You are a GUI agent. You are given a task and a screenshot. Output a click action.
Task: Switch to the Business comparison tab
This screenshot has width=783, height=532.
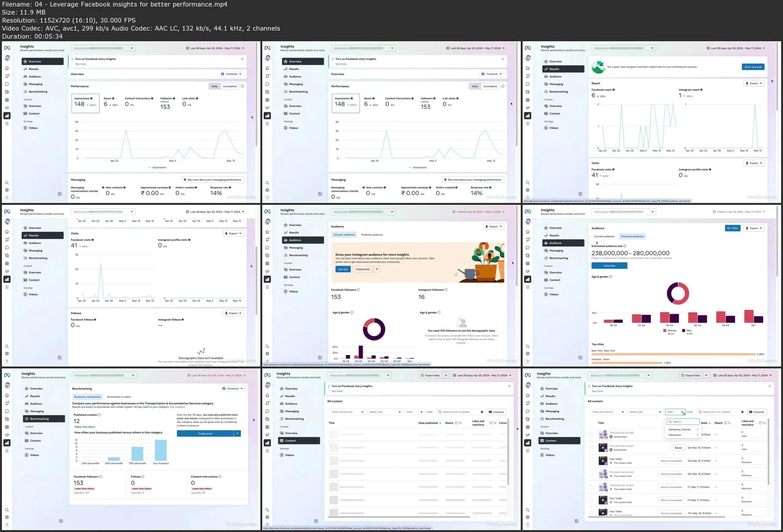[x=87, y=397]
